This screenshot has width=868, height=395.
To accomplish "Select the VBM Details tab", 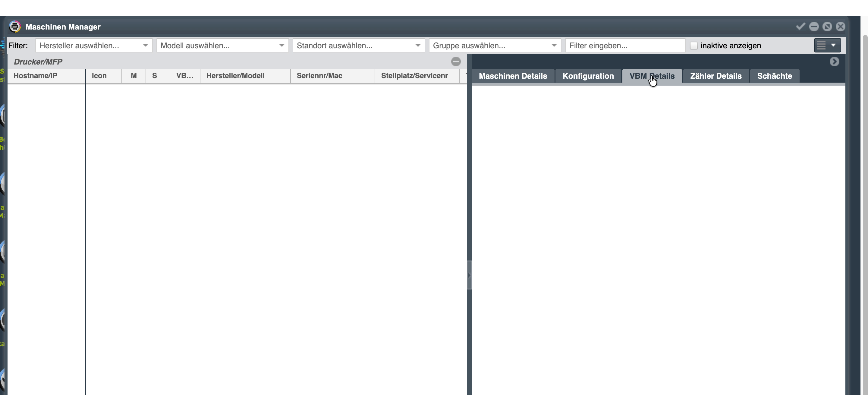I will (x=652, y=76).
